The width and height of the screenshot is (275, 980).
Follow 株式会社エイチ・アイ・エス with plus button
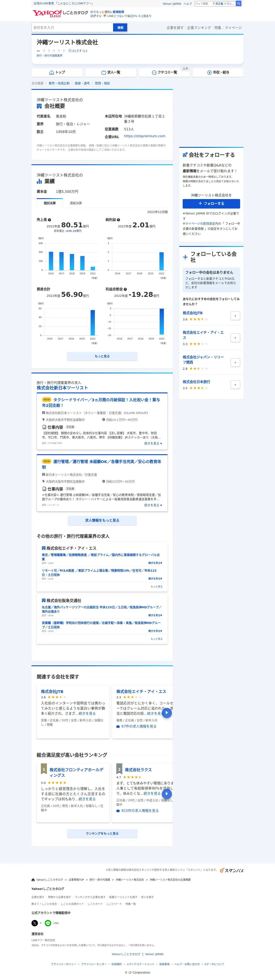(x=235, y=338)
